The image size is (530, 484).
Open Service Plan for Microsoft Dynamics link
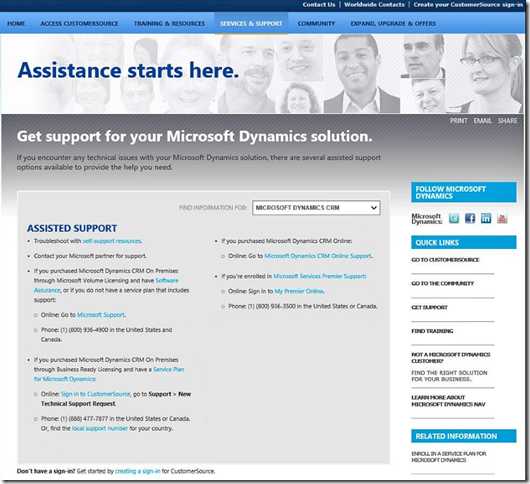(x=168, y=369)
